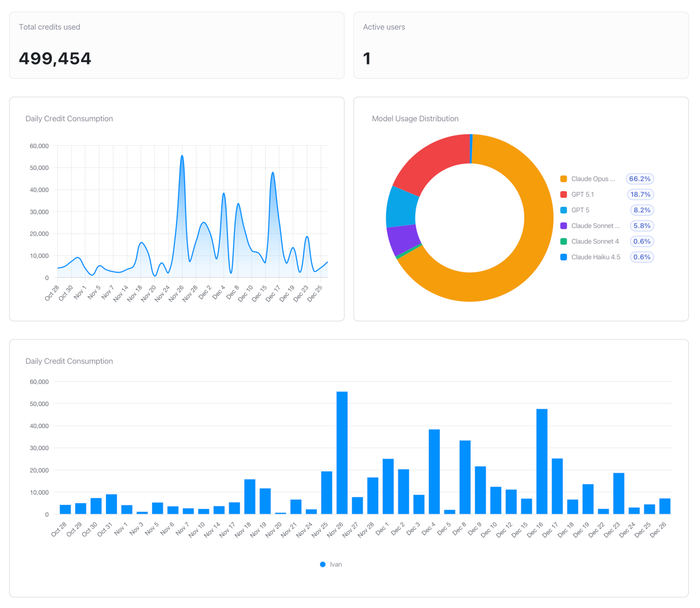Click the Ivan legend label
The height and width of the screenshot is (608, 700).
335,564
